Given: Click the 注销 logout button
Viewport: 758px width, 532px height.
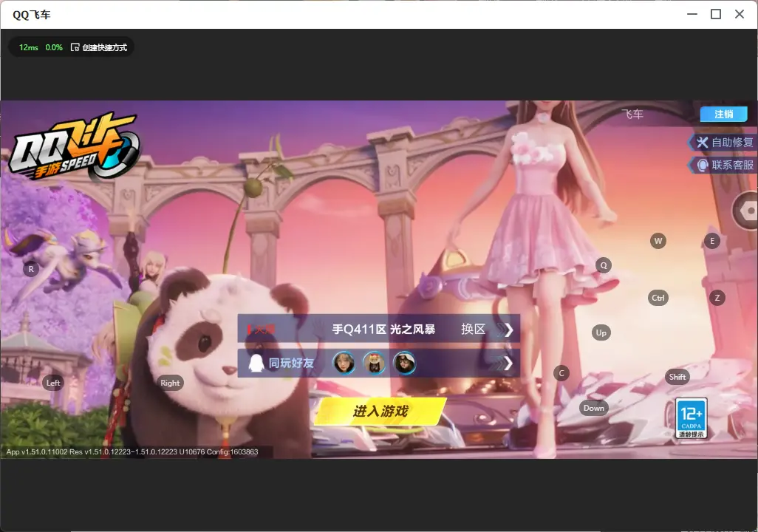Looking at the screenshot, I should pyautogui.click(x=724, y=114).
